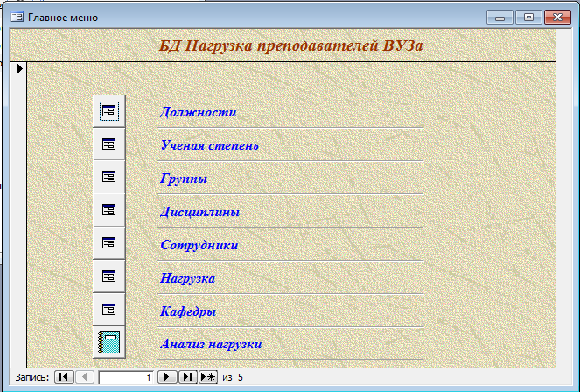The height and width of the screenshot is (392, 580).
Task: Maximize the Главное меню window
Action: [528, 17]
